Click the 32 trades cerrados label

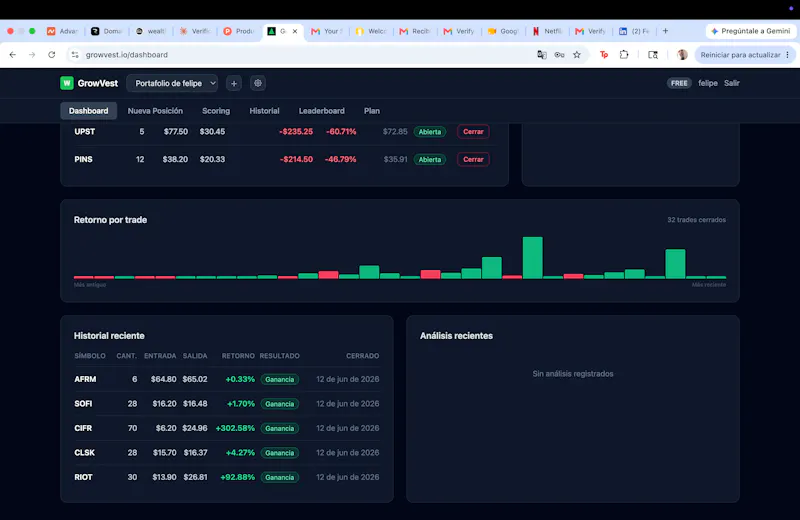click(x=696, y=220)
